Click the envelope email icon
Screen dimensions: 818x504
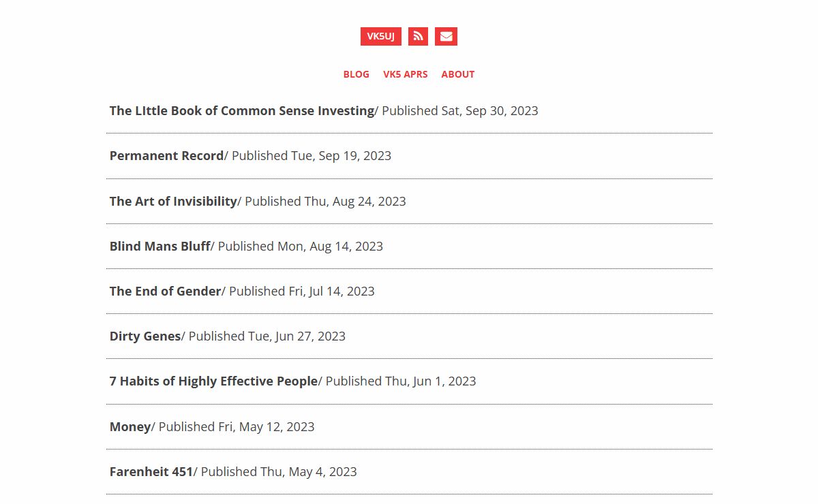[x=446, y=37]
